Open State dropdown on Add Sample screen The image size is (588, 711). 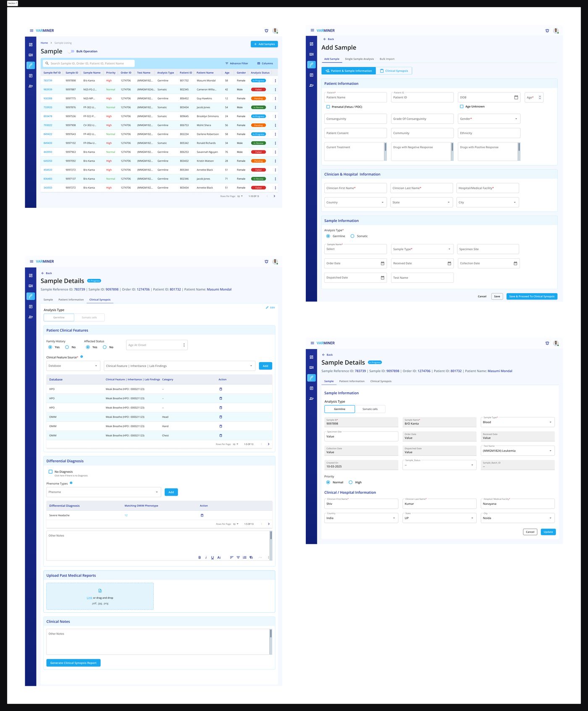click(422, 202)
